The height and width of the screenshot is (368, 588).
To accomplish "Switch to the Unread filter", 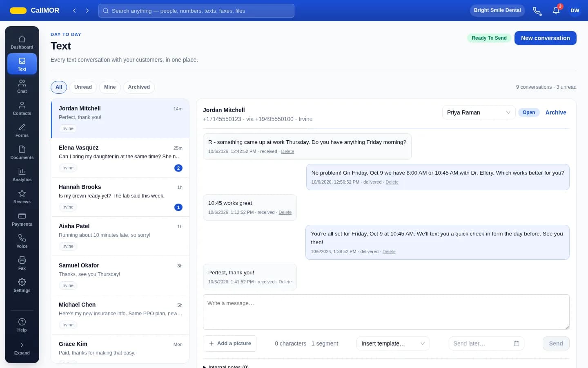I will coord(83,87).
